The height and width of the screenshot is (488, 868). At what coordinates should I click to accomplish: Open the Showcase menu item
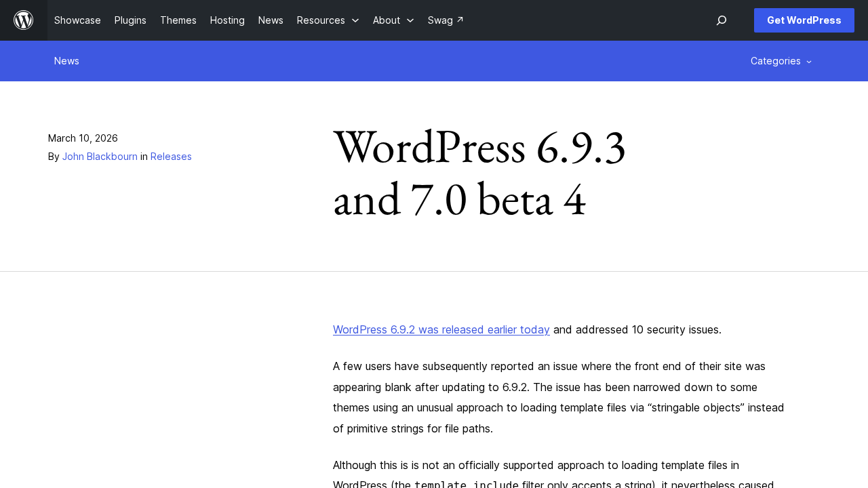tap(77, 20)
